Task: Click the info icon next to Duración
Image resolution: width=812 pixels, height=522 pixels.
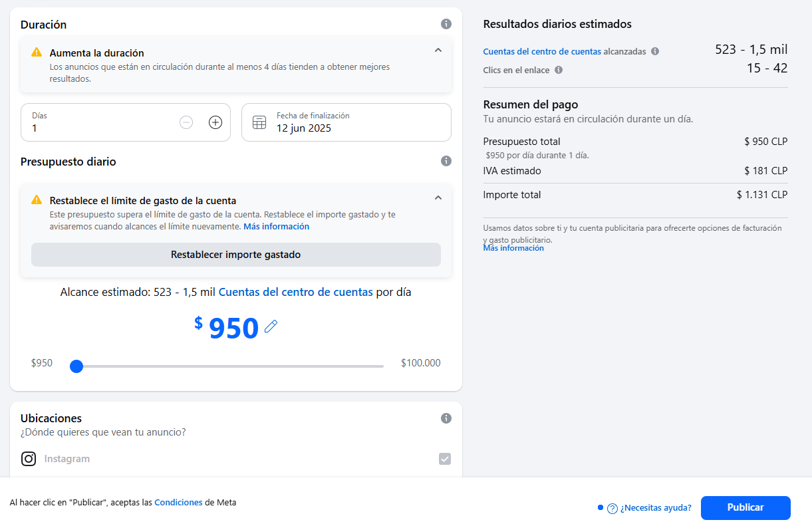Action: click(x=446, y=24)
